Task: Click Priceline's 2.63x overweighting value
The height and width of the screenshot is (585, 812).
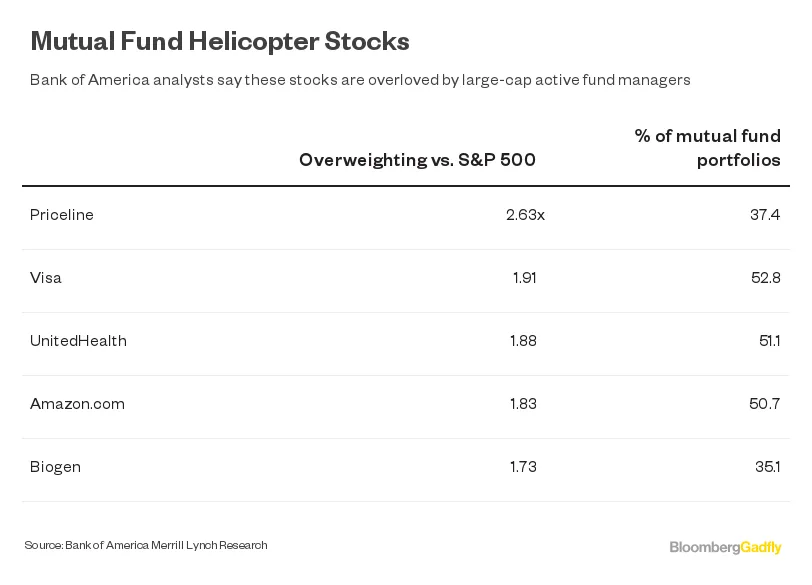Action: pos(525,215)
